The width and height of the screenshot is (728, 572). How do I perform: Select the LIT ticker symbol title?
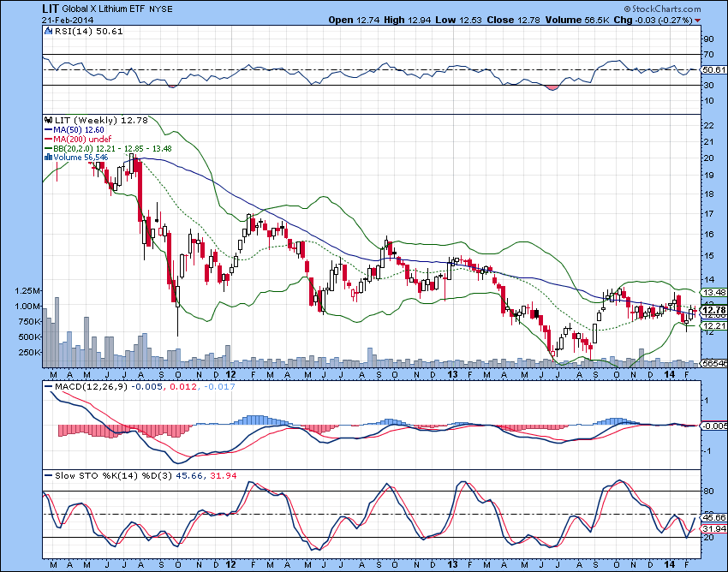click(50, 9)
